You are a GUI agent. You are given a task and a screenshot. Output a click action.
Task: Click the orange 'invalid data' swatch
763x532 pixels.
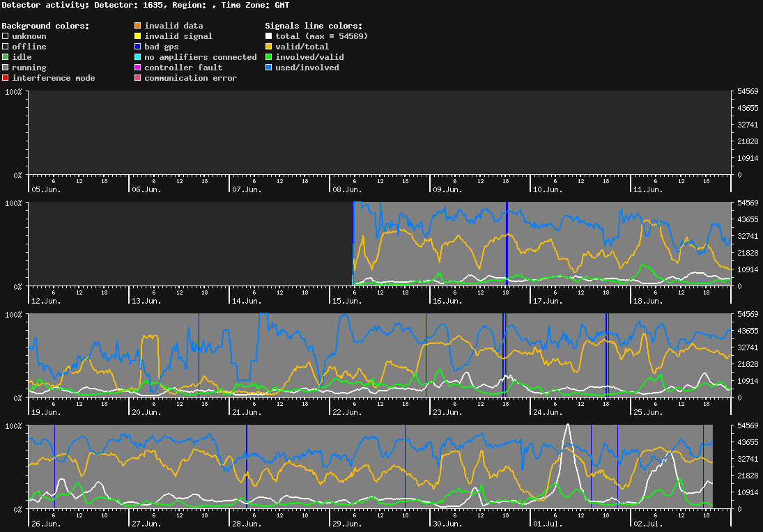click(x=138, y=26)
